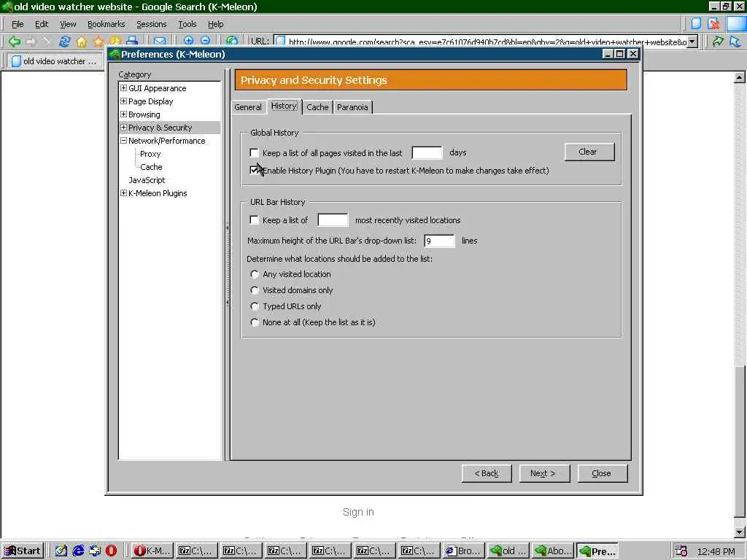Click the page scrollbar down arrow

point(740,532)
